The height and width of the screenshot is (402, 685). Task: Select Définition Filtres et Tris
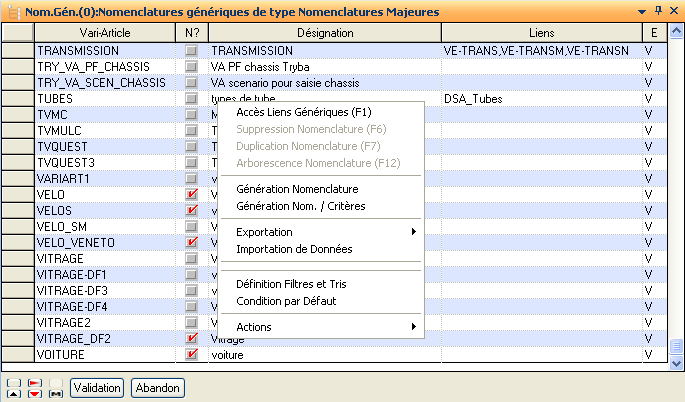[x=291, y=284]
